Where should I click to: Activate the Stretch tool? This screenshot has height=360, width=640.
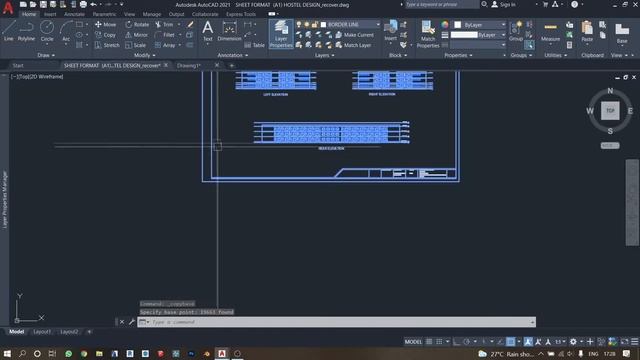click(x=107, y=45)
